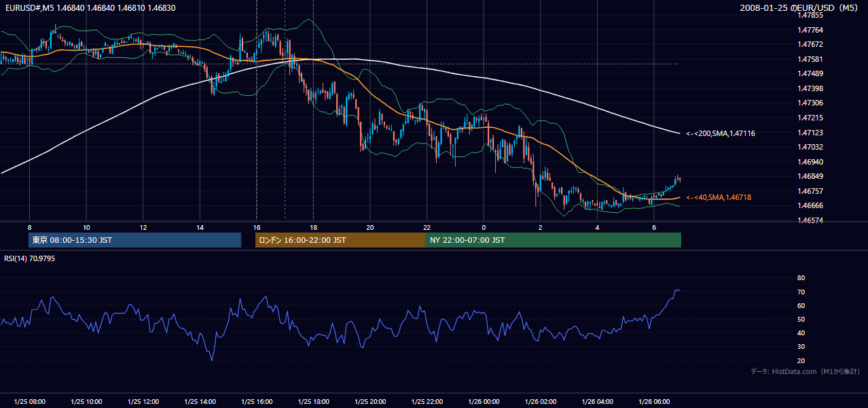Select the Tokyo 08:00-15:30 JST session bar
The width and height of the screenshot is (868, 408).
click(134, 240)
